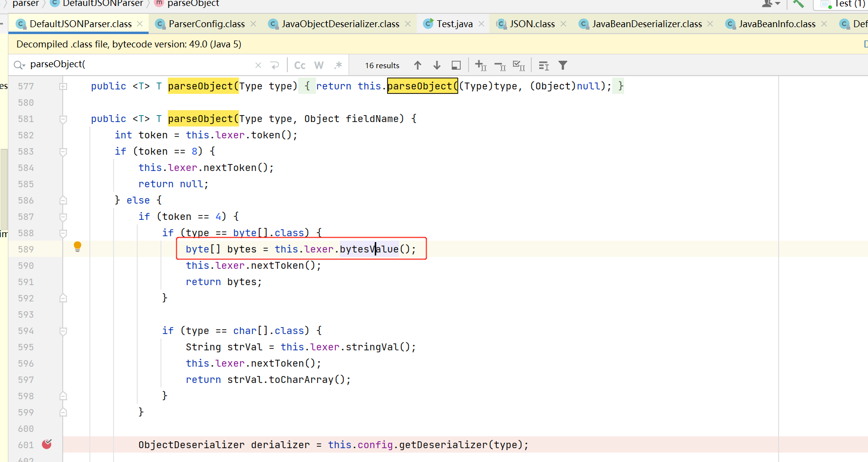Screen dimensions: 868x462
Task: Click strVal.toCharArray() on line 597
Action: point(286,379)
